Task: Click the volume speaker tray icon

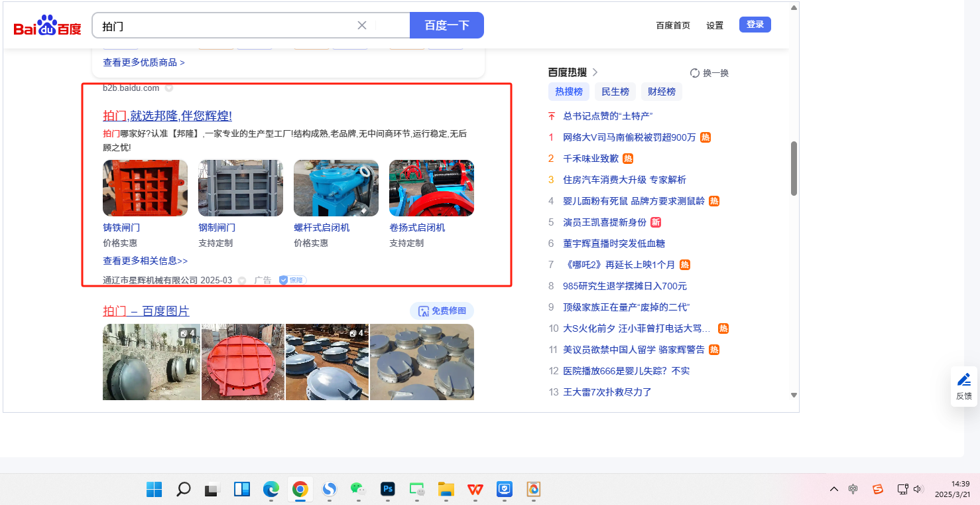Action: point(918,489)
